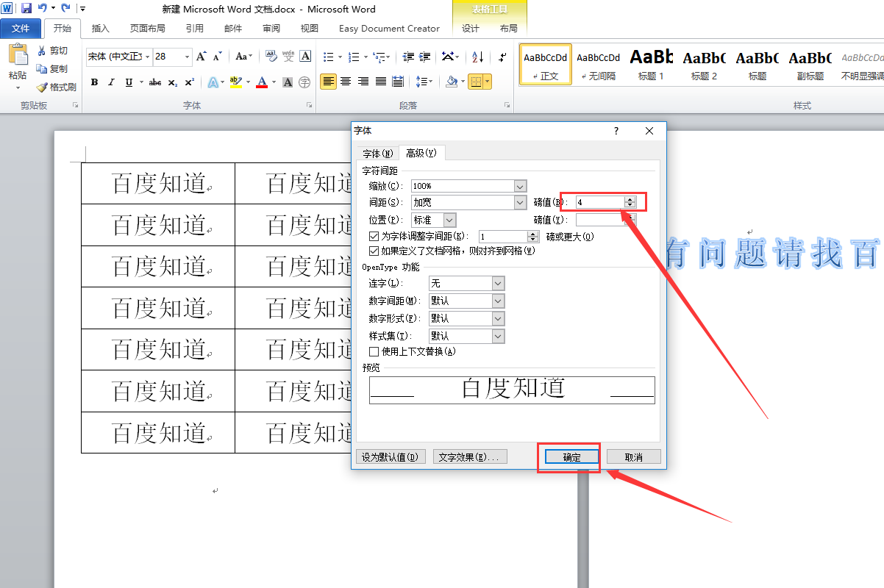
Task: Open the Ligatures (连字) dropdown
Action: [x=499, y=284]
